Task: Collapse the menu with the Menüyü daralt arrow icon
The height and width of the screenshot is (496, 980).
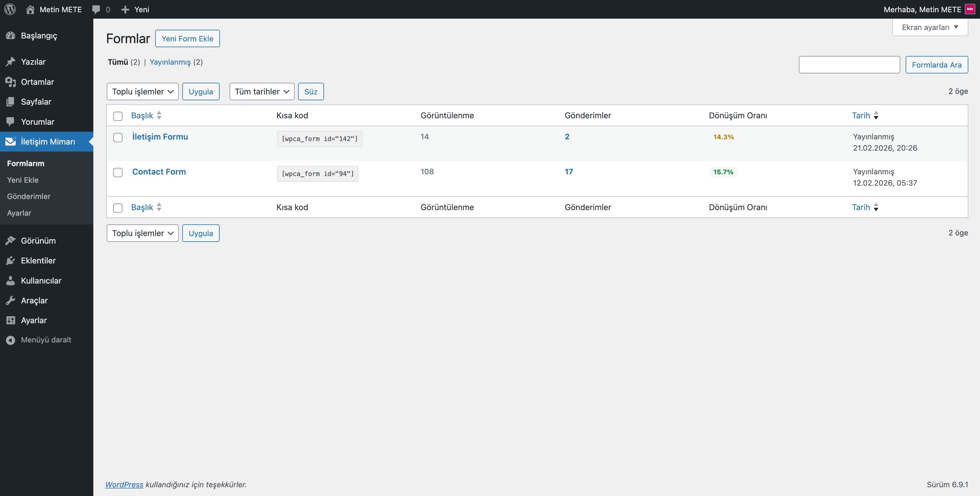Action: pos(10,340)
